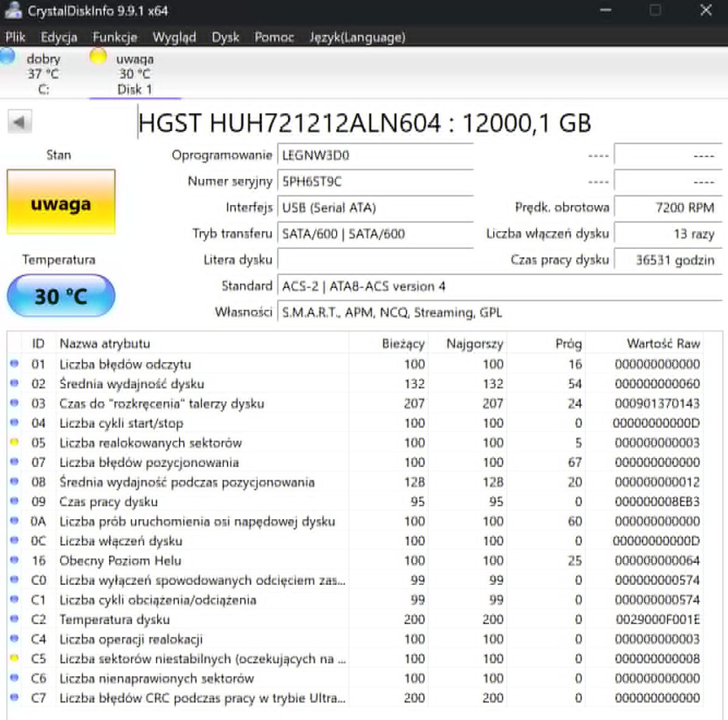Select row Liczba operacji realokacji
The image size is (728, 720).
(356, 639)
